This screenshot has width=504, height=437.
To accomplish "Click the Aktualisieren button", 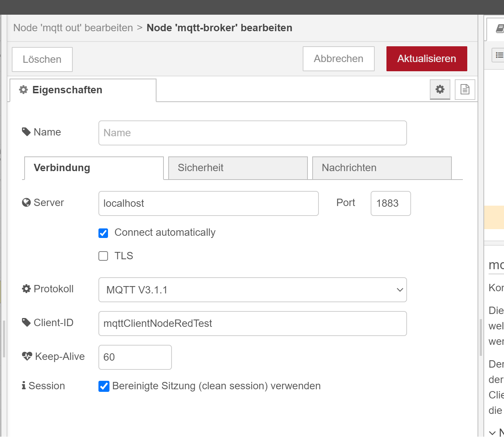I will tap(426, 59).
